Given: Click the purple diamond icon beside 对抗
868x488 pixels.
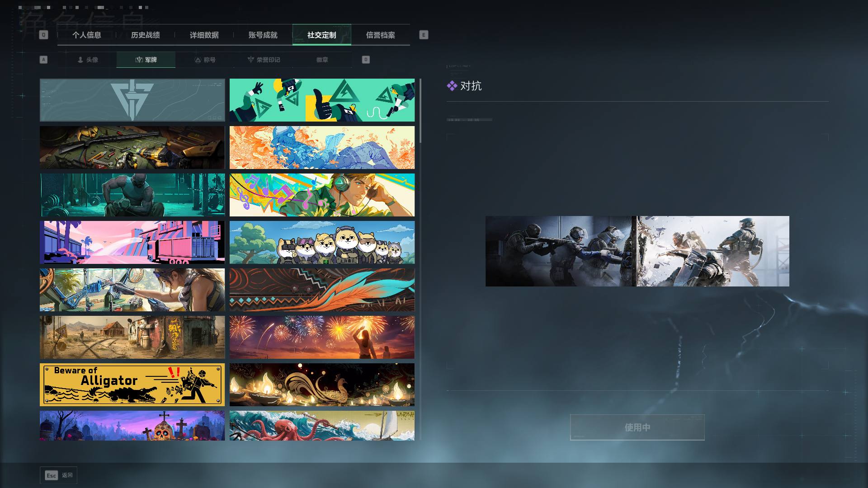Looking at the screenshot, I should 452,86.
